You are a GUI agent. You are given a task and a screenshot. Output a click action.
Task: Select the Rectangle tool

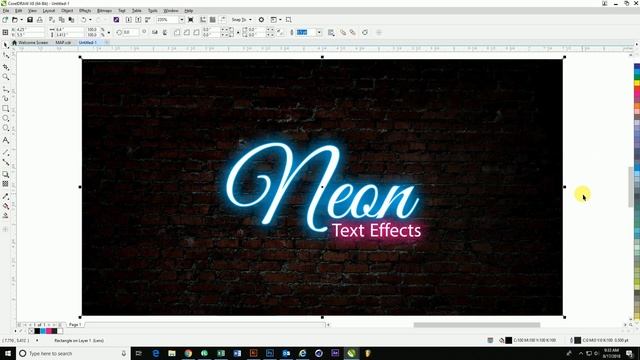[x=6, y=109]
